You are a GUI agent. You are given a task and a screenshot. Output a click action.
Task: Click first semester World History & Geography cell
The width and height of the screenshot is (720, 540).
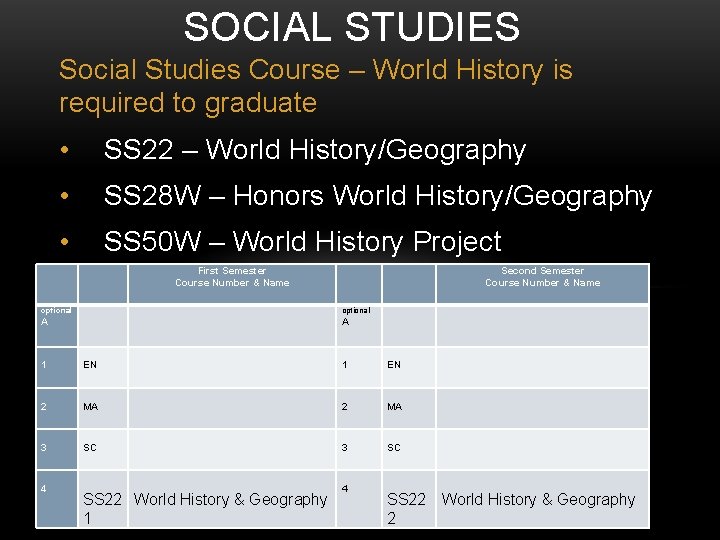point(232,499)
